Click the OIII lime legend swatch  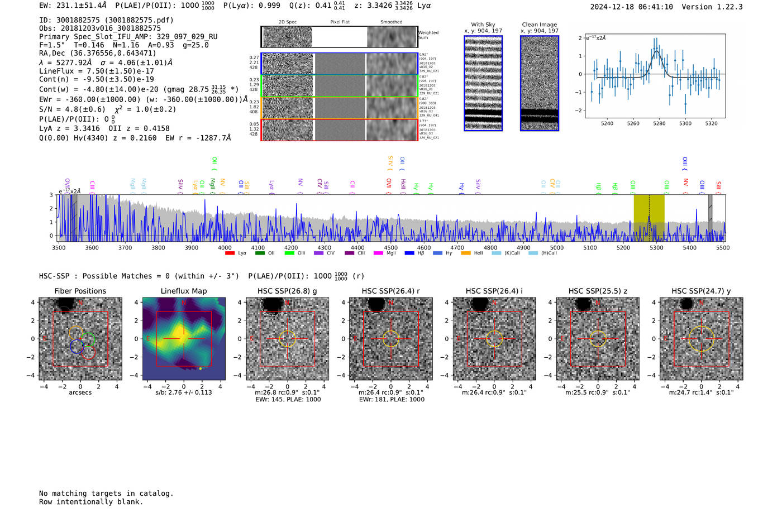click(289, 253)
